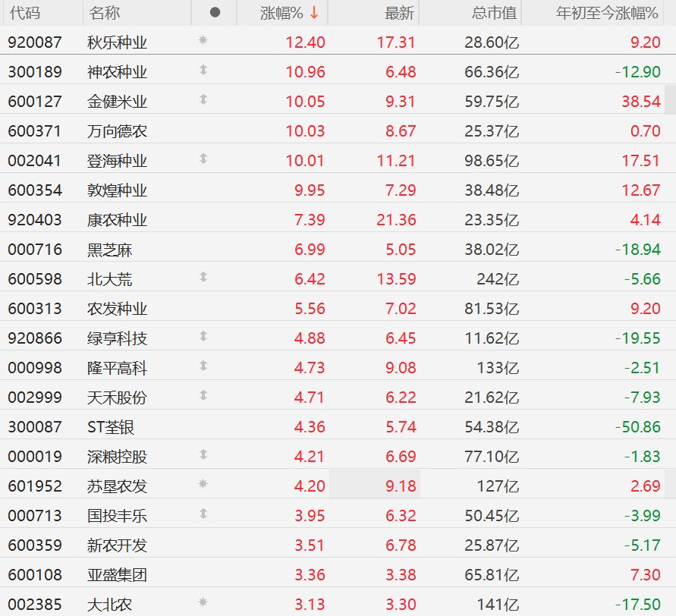Open stock 北大荒

(x=109, y=279)
